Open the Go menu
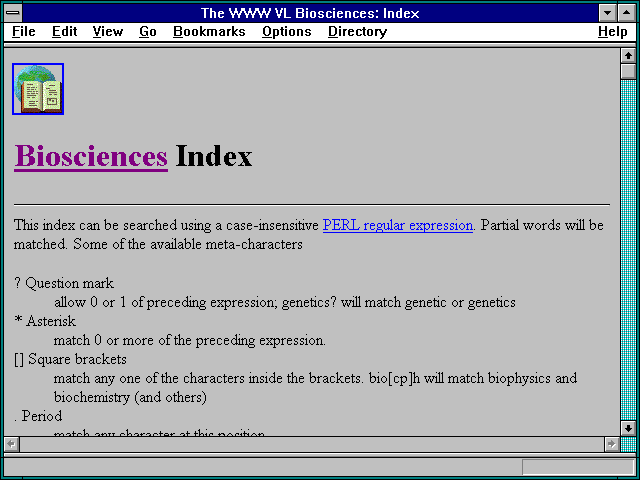Screen dimensions: 640x480 [148, 32]
